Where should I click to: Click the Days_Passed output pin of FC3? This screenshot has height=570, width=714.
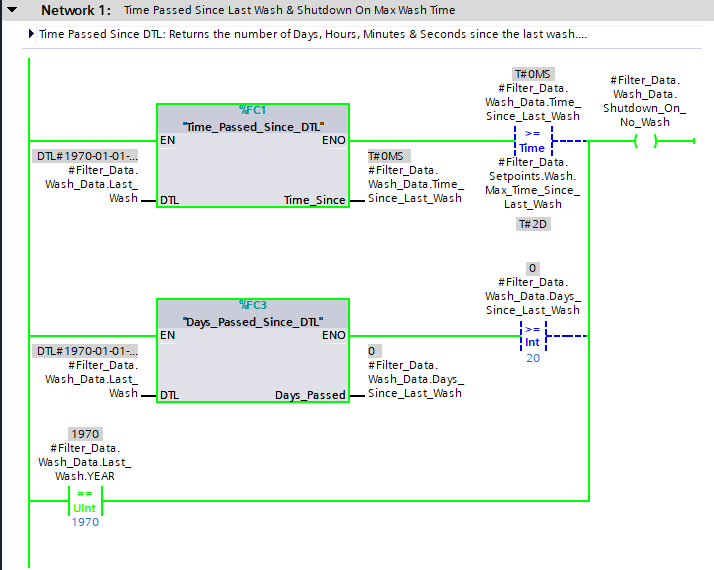[x=310, y=395]
